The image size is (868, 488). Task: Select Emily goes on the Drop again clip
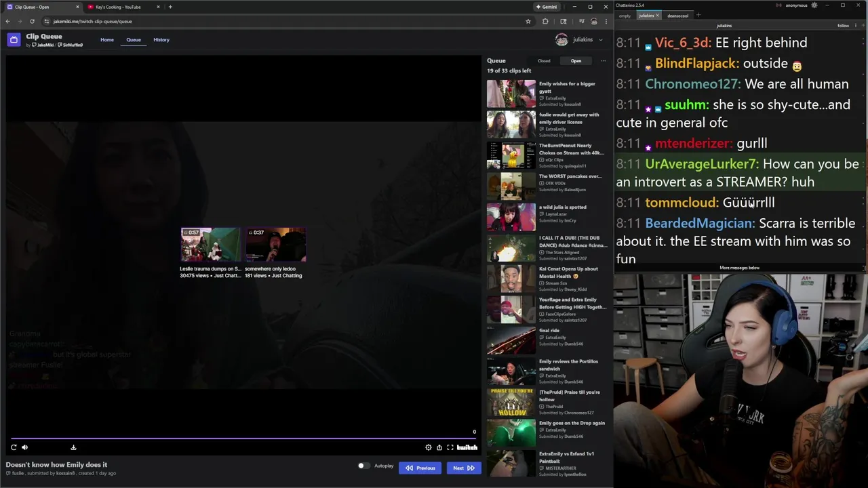tap(547, 432)
